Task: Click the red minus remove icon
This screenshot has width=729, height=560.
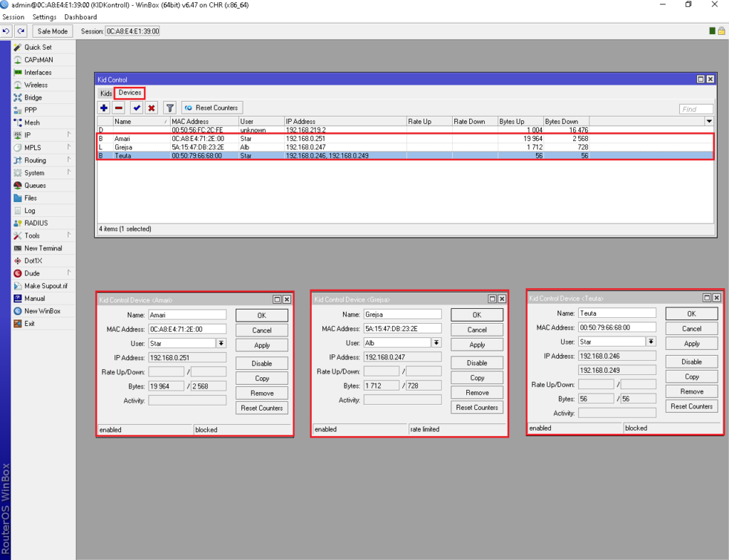Action: click(119, 108)
